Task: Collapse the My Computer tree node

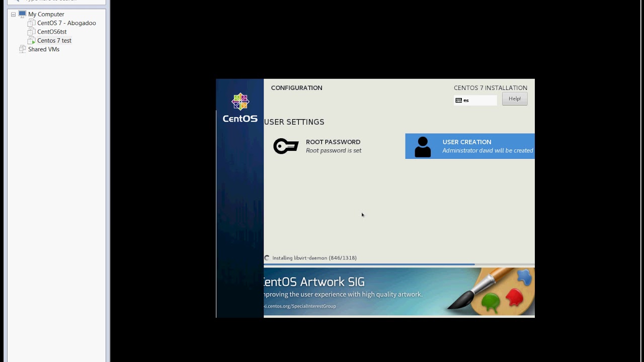Action: pyautogui.click(x=13, y=15)
